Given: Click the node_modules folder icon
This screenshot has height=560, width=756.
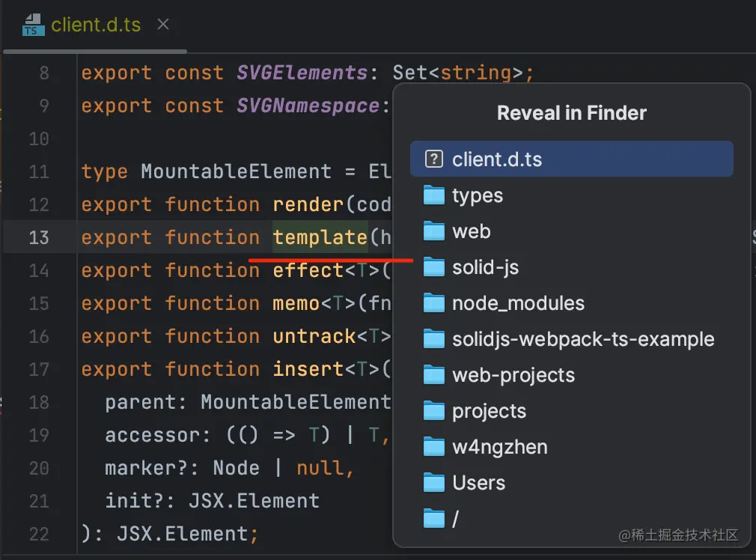Looking at the screenshot, I should click(434, 303).
